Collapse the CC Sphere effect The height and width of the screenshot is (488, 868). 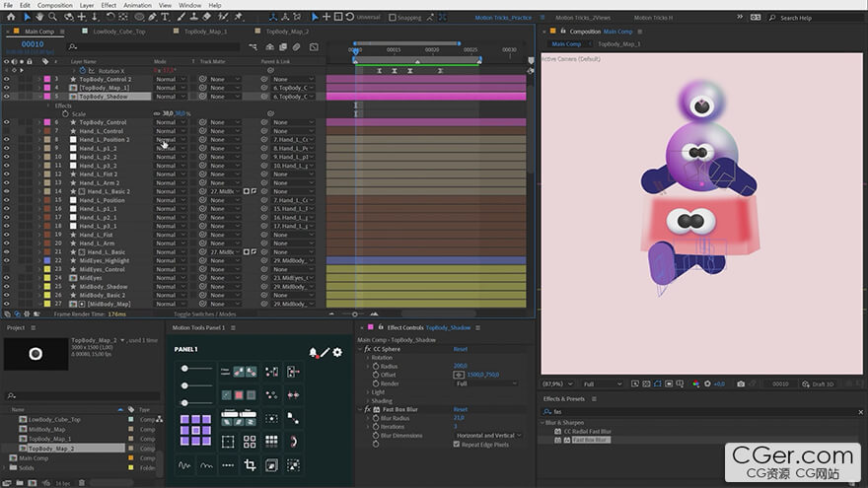360,349
